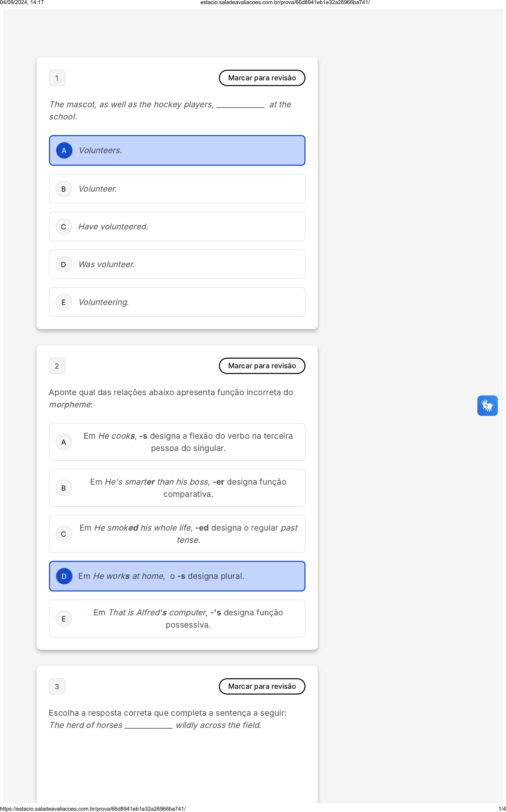Click the E letter icon in question 1
Viewport: 506px width, 812px height.
64,302
